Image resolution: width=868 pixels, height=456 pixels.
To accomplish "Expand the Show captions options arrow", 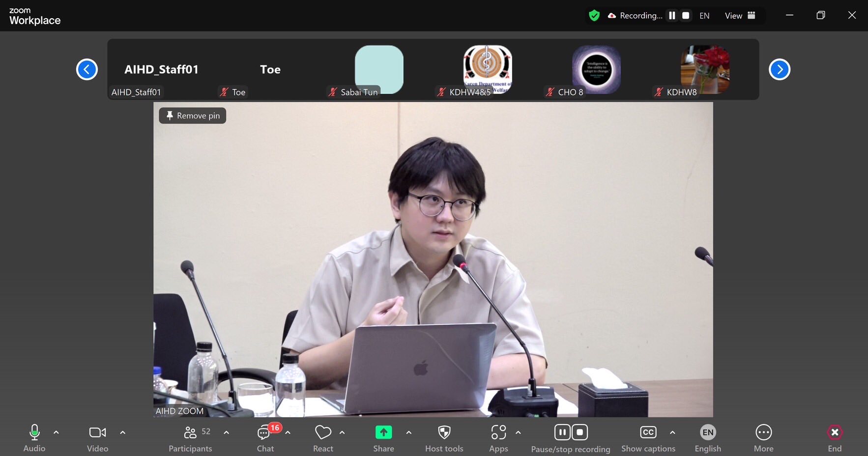I will [672, 432].
